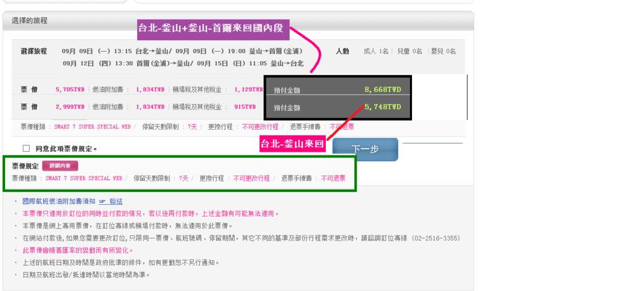The width and height of the screenshot is (644, 291).
Task: Click the 下一步 button
Action: [365, 149]
